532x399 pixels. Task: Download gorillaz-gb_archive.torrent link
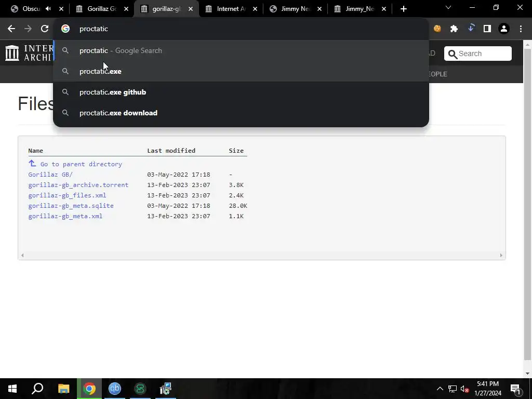click(78, 185)
